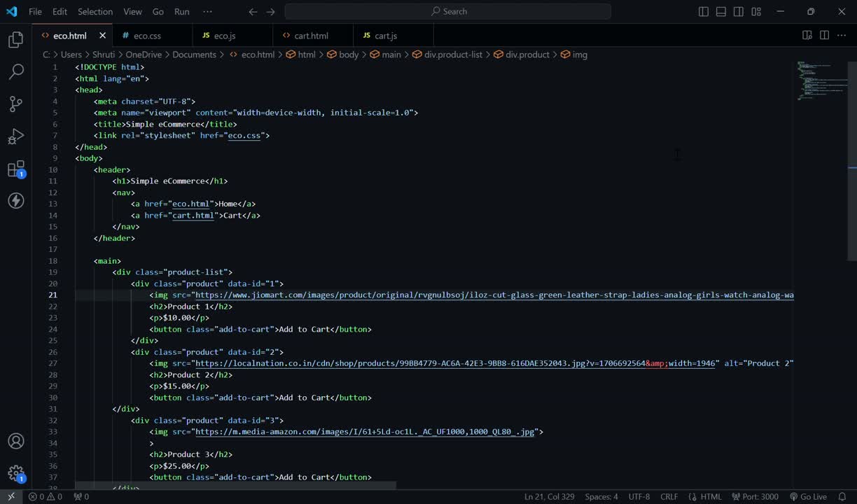Open the Selection menu
857x504 pixels.
coord(95,12)
